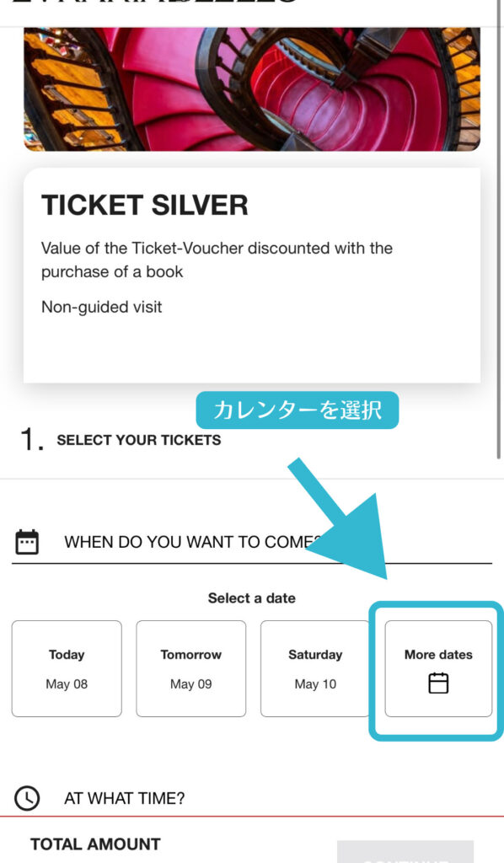504x863 pixels.
Task: Click the calendar icon inside More dates
Action: tap(438, 683)
